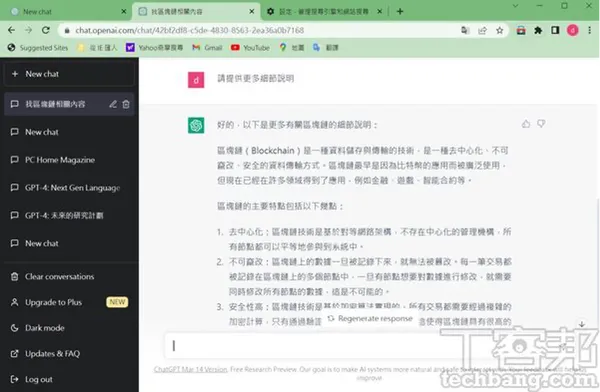Open the translate bookmark
This screenshot has width=600, height=392.
point(326,47)
